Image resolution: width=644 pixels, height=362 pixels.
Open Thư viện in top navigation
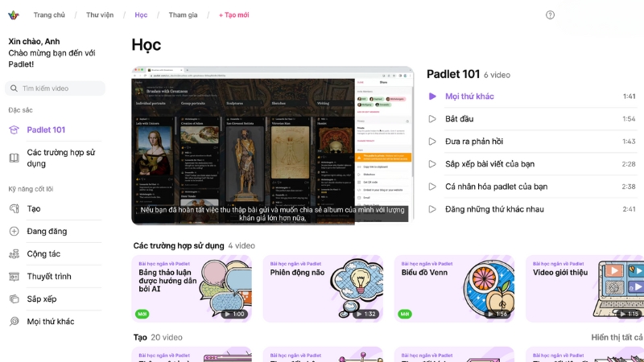tap(100, 14)
